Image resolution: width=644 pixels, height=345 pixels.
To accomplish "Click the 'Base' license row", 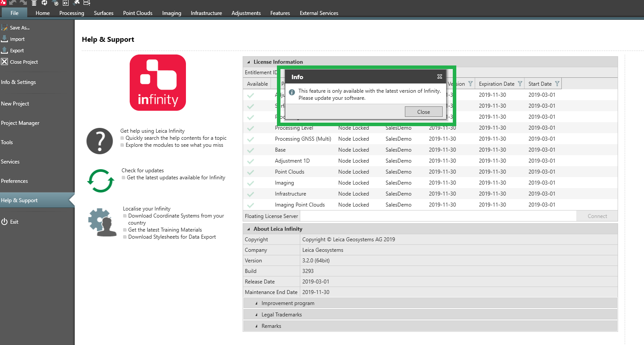I will tap(430, 150).
